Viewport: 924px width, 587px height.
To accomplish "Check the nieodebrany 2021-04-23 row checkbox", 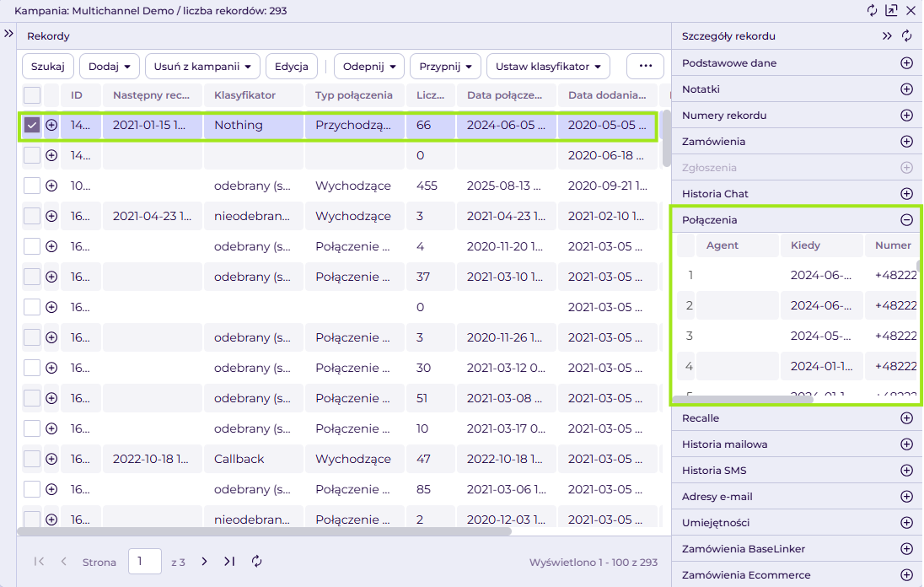I will point(32,216).
